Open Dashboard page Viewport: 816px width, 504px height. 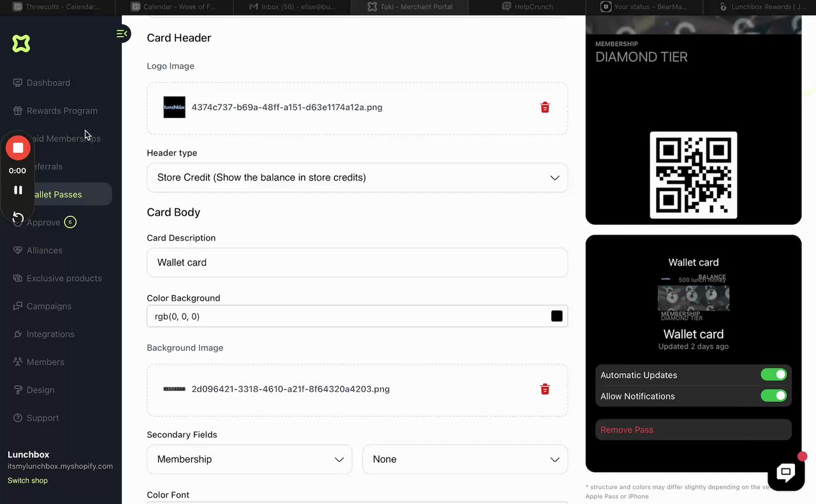pos(48,83)
